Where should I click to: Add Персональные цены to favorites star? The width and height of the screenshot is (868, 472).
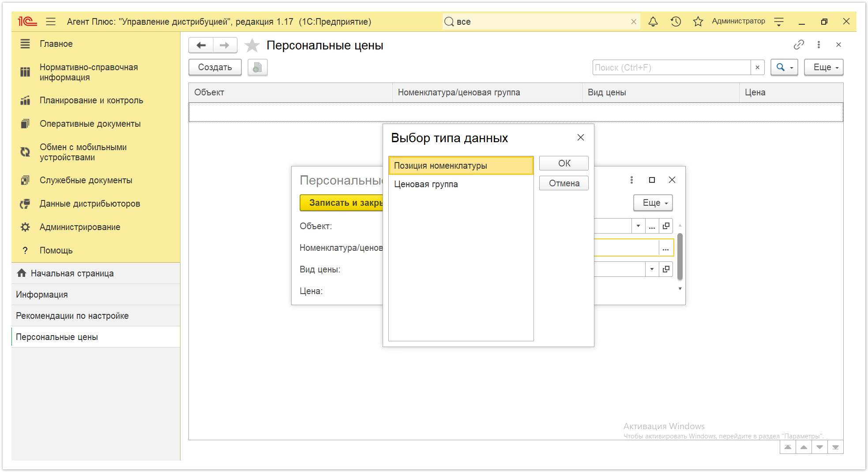(252, 45)
